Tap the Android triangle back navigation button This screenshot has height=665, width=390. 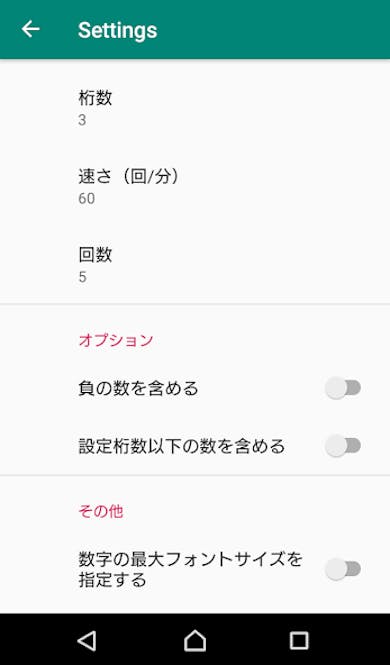click(x=87, y=640)
